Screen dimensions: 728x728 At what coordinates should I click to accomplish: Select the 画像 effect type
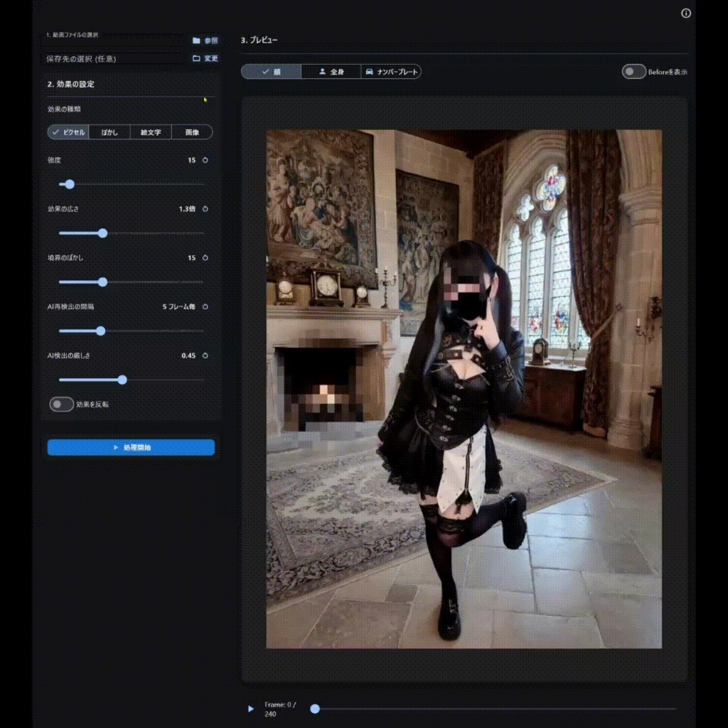[x=192, y=132]
